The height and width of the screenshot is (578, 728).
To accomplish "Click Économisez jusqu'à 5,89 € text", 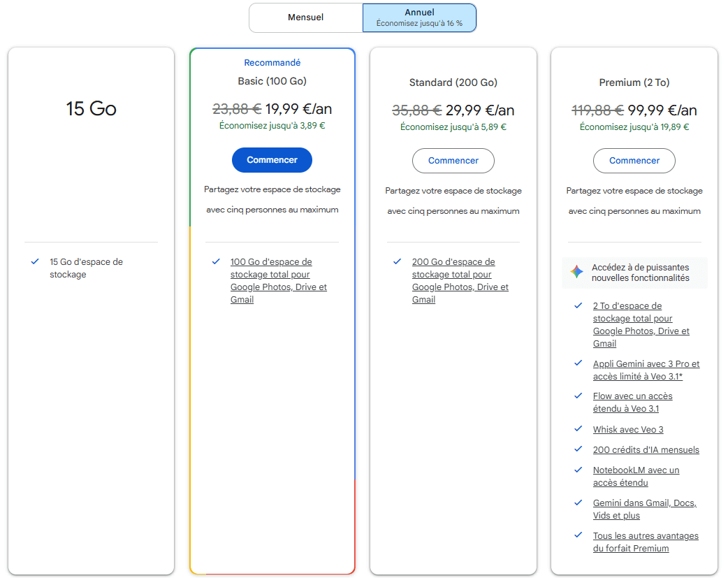I will (453, 127).
